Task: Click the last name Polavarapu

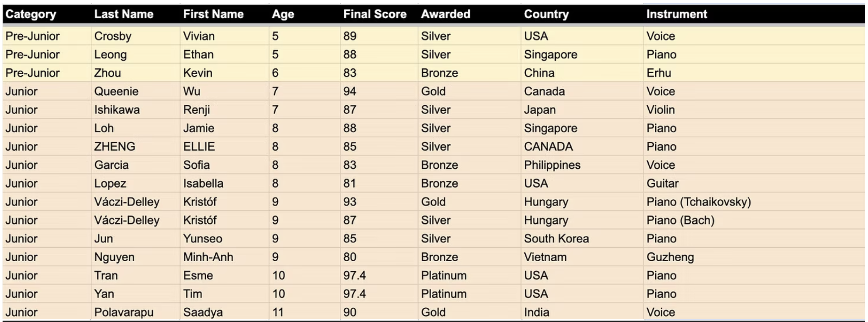Action: point(124,312)
